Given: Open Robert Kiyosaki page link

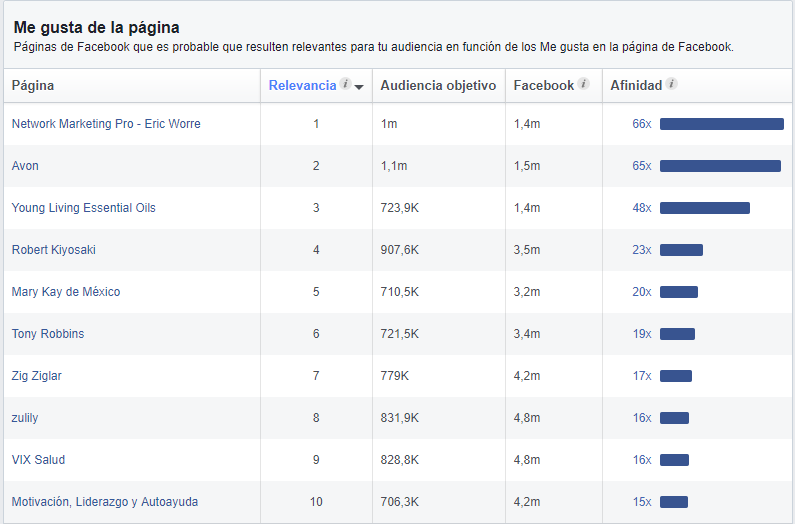Looking at the screenshot, I should 54,250.
